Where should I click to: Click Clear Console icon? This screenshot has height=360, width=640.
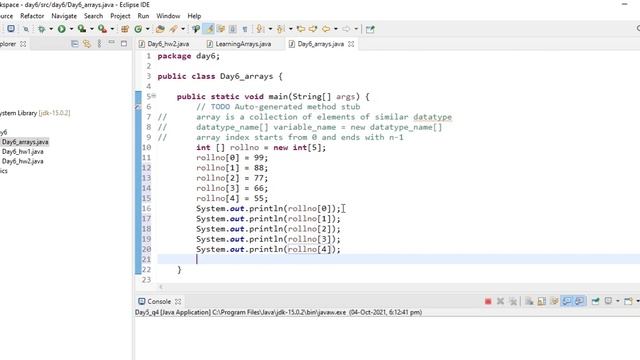(529, 301)
